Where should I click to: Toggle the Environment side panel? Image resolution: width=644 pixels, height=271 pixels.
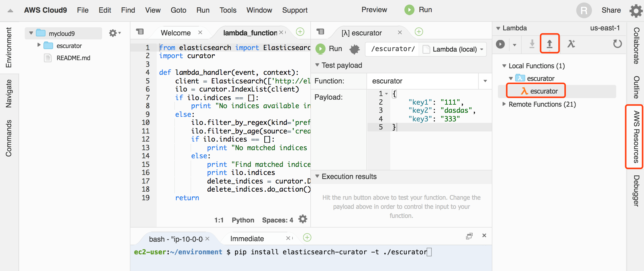pos(9,48)
